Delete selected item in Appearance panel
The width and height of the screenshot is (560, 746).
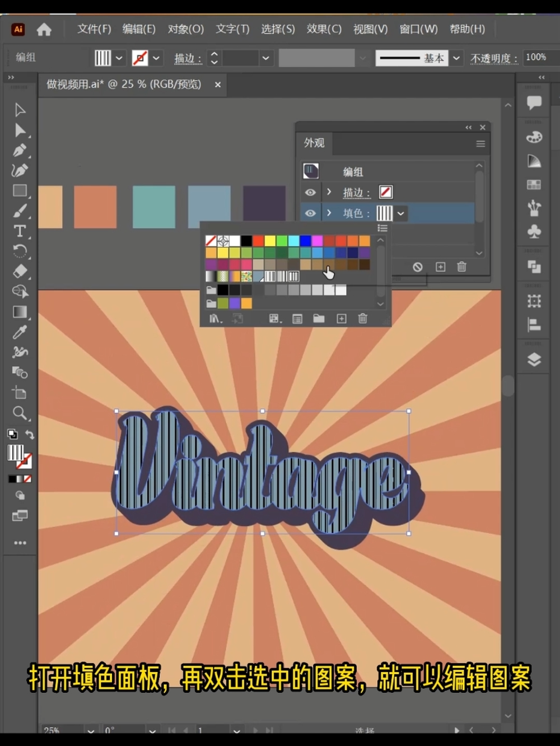pyautogui.click(x=461, y=267)
